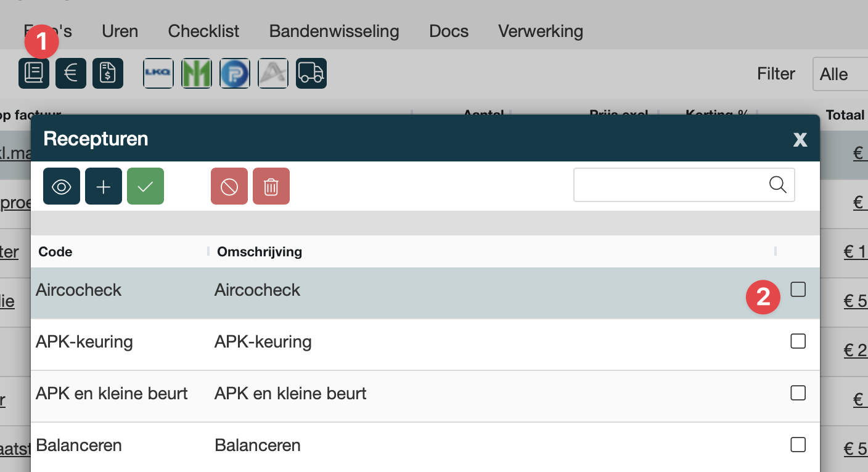The height and width of the screenshot is (472, 868).
Task: Click the invoice document dollar icon
Action: click(x=108, y=74)
